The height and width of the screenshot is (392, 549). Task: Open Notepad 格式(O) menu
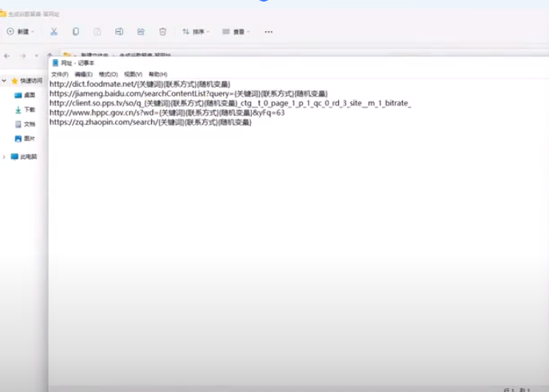[x=108, y=74]
